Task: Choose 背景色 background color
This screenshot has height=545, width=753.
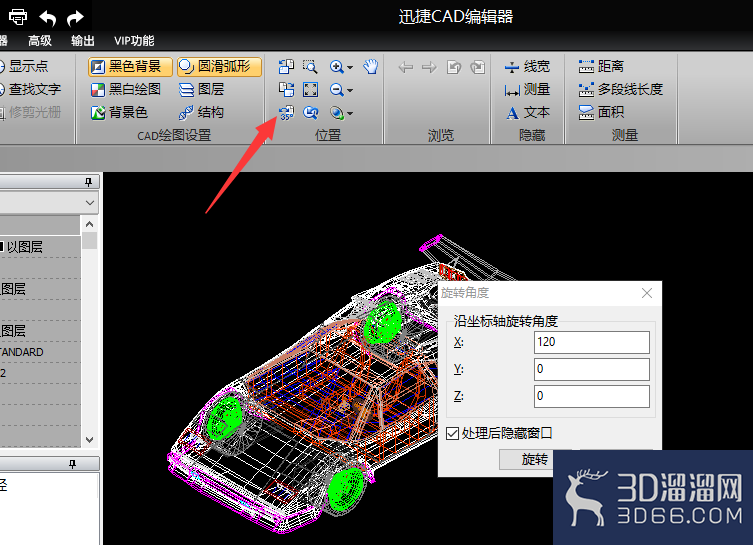Action: click(119, 112)
